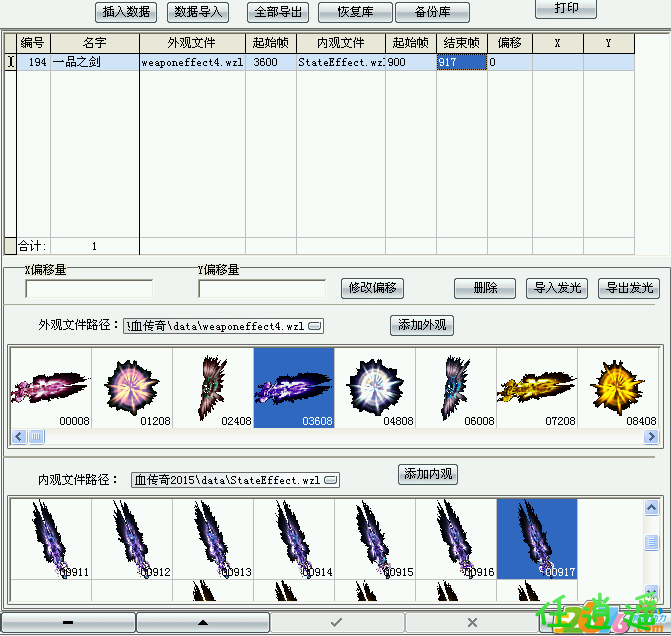Click the highlighted cell 917
This screenshot has width=671, height=636.
coord(462,62)
